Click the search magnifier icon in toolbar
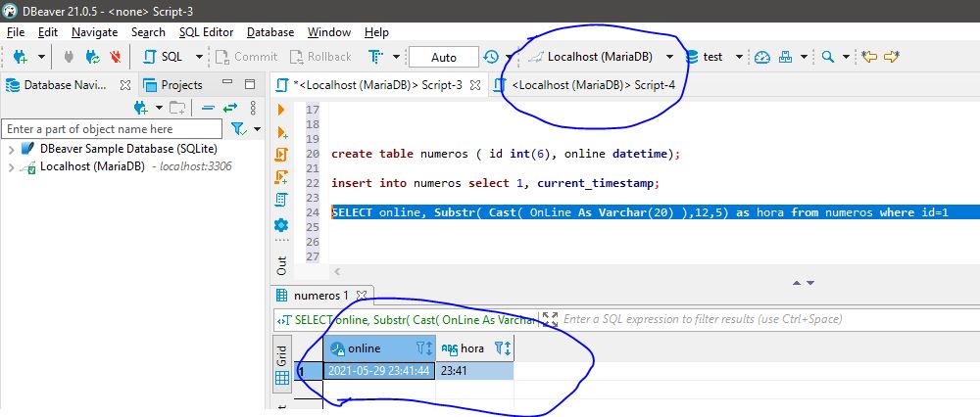The height and width of the screenshot is (417, 980). tap(828, 57)
